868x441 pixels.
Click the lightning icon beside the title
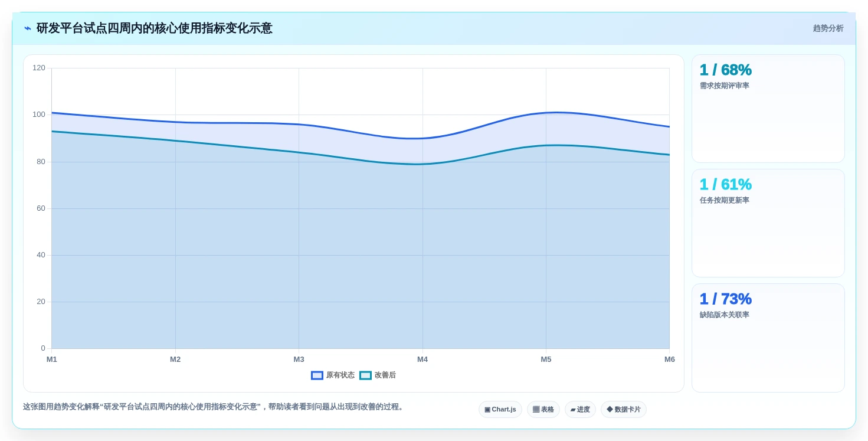tap(28, 28)
